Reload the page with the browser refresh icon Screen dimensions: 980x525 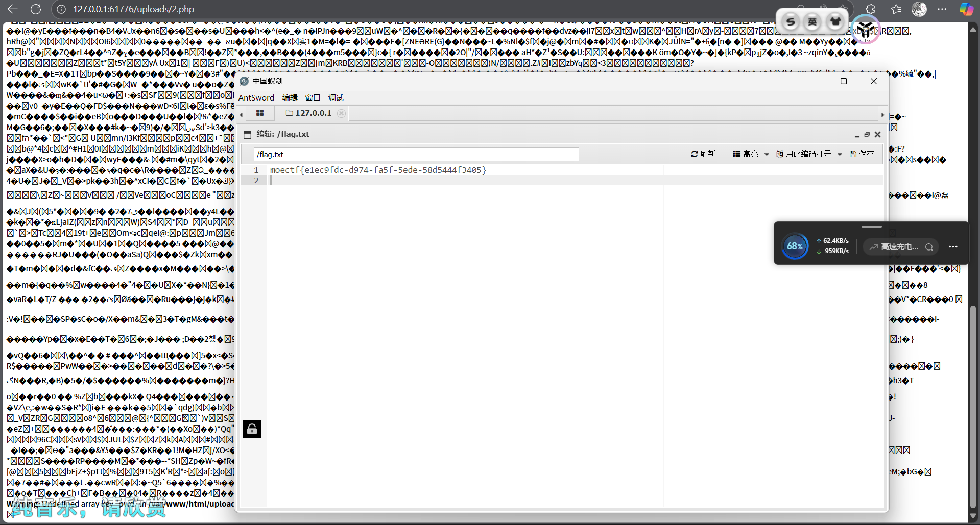point(36,9)
